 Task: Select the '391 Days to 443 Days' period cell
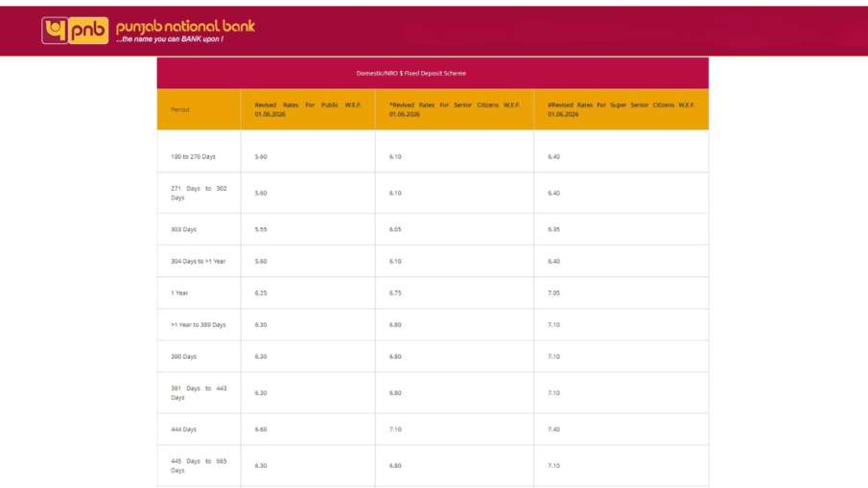pyautogui.click(x=199, y=393)
